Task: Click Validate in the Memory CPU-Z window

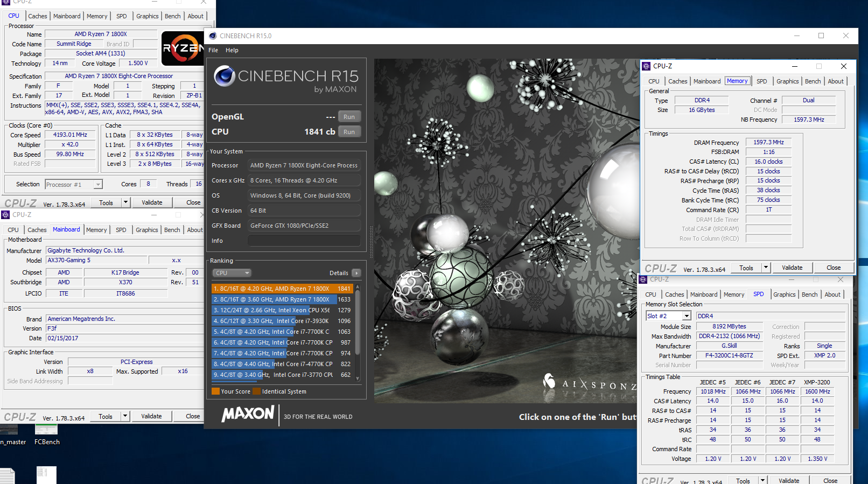Action: click(x=792, y=268)
